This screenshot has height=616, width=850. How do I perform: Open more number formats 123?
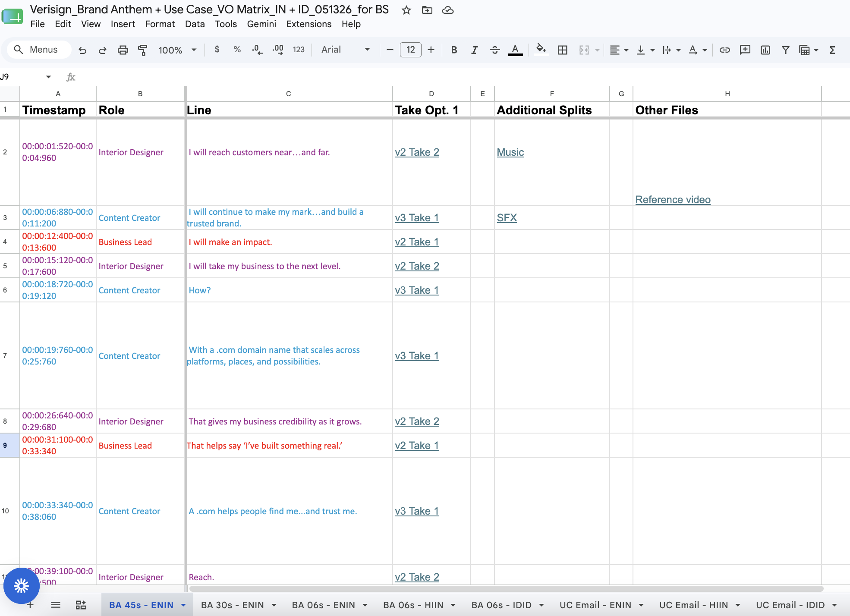click(299, 50)
